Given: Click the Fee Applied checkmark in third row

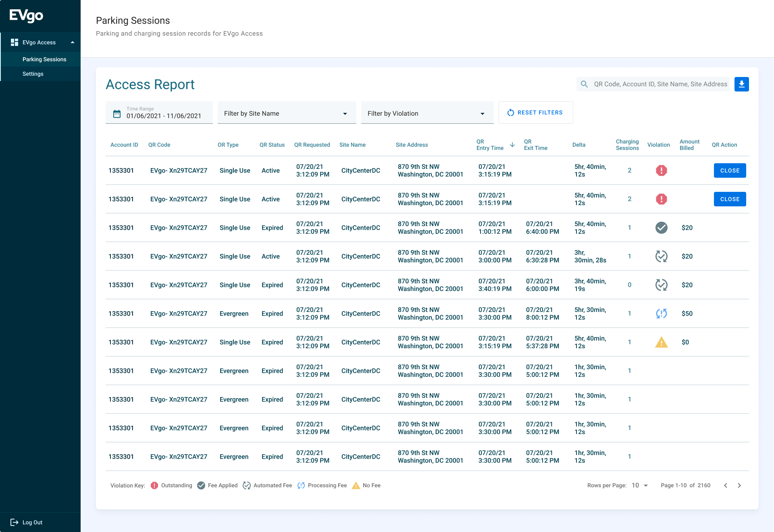Looking at the screenshot, I should tap(661, 228).
